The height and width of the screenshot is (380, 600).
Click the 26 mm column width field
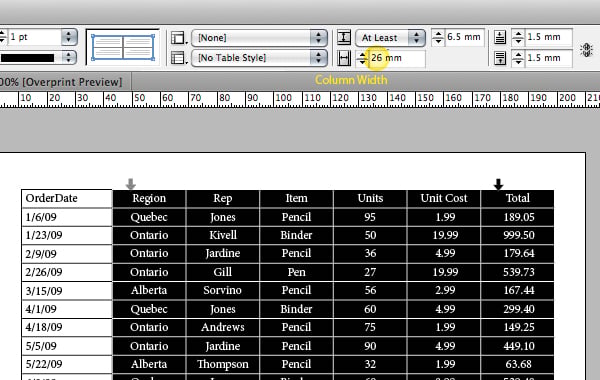coord(397,58)
